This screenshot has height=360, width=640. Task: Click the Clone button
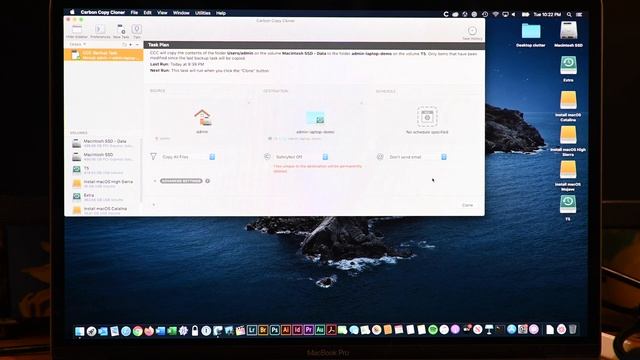click(x=467, y=205)
